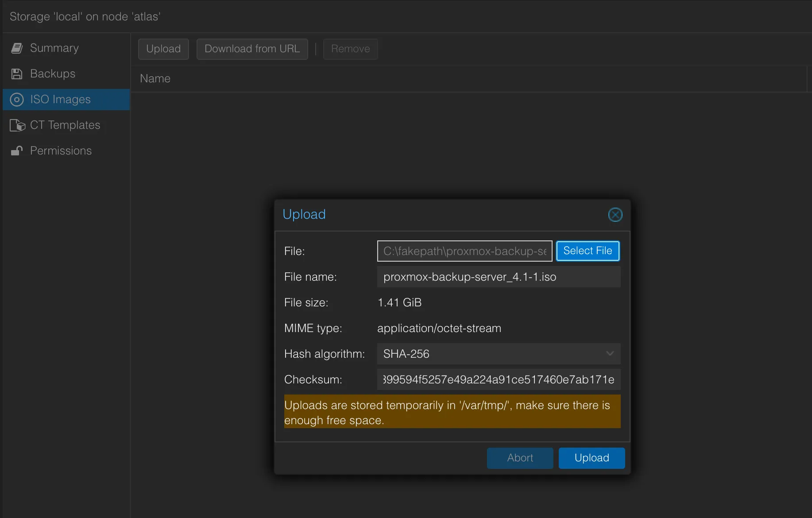812x518 pixels.
Task: Open CT Templates in sidebar
Action: click(x=66, y=125)
